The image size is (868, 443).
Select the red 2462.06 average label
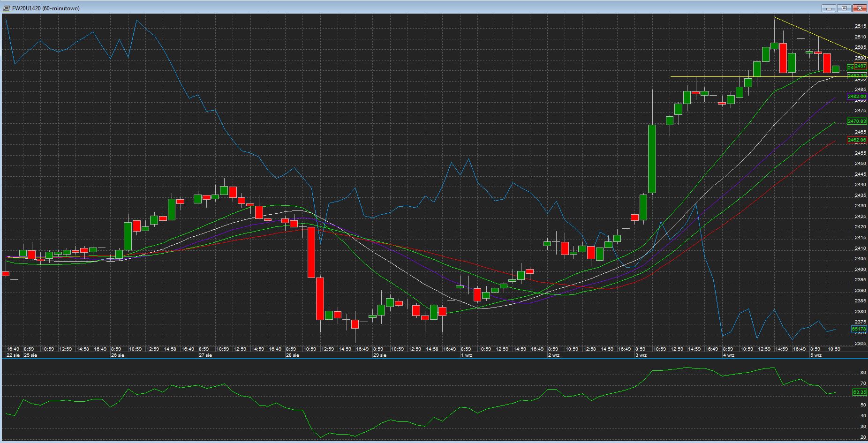click(x=857, y=140)
